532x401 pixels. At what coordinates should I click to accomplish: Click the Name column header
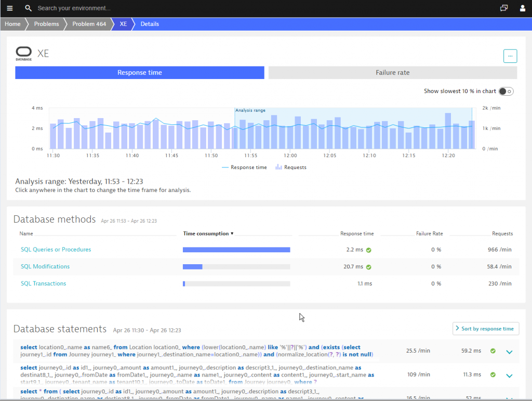[26, 234]
